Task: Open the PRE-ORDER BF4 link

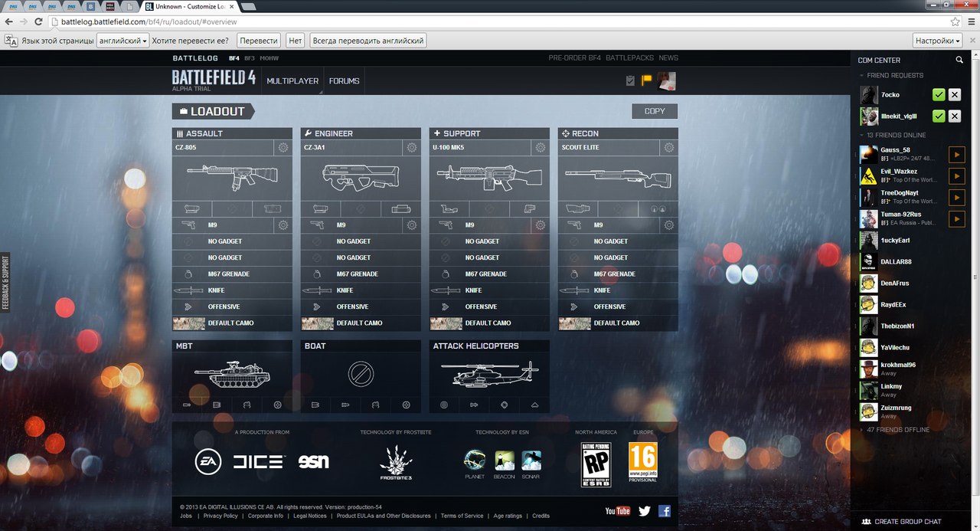Action: click(x=575, y=58)
